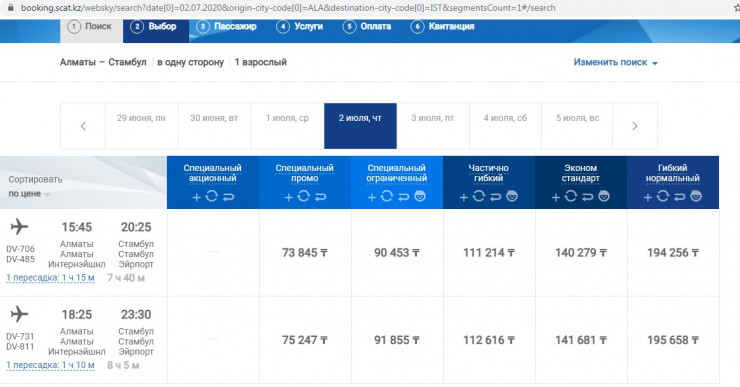Open the Сортировать по цене sort dropdown
Screen dimensions: 740x387
tap(29, 194)
